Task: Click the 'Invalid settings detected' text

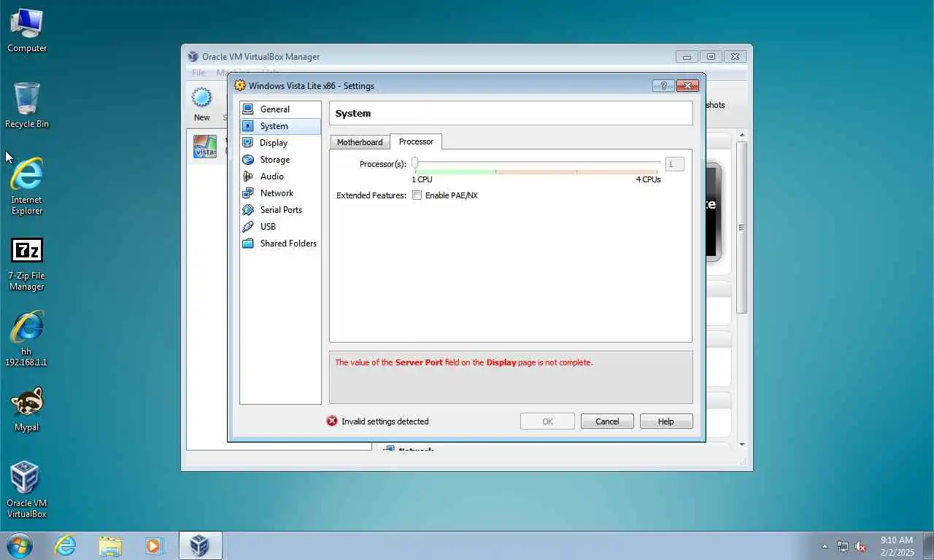Action: click(385, 421)
